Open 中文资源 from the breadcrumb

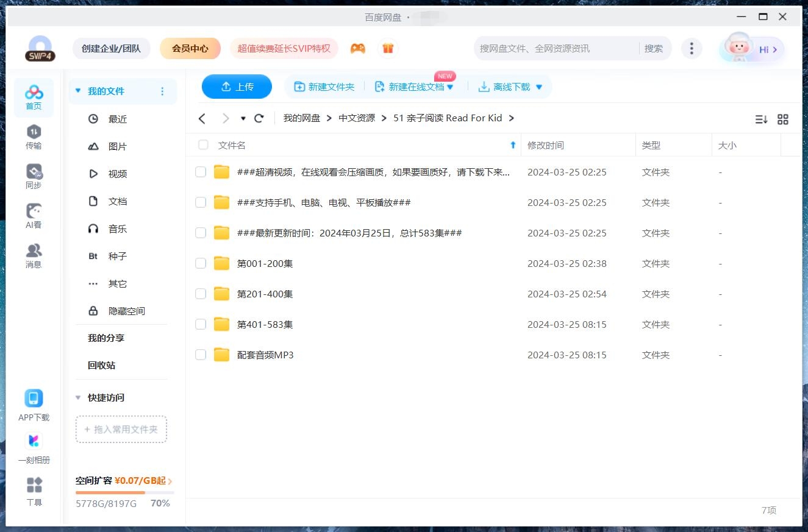click(357, 118)
